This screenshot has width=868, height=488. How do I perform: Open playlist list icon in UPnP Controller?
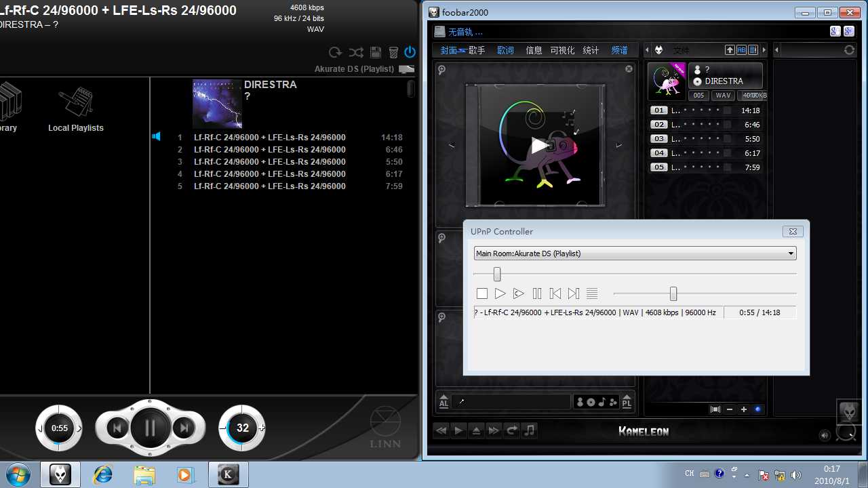tap(592, 293)
